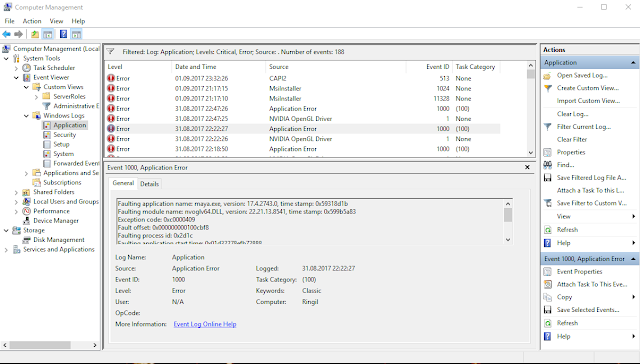This screenshot has width=640, height=364.
Task: Open the File menu
Action: [9, 21]
